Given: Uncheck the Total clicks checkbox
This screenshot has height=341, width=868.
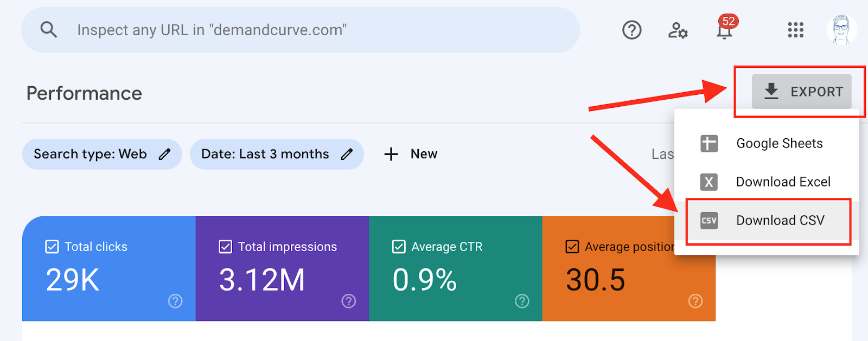Looking at the screenshot, I should coord(52,247).
